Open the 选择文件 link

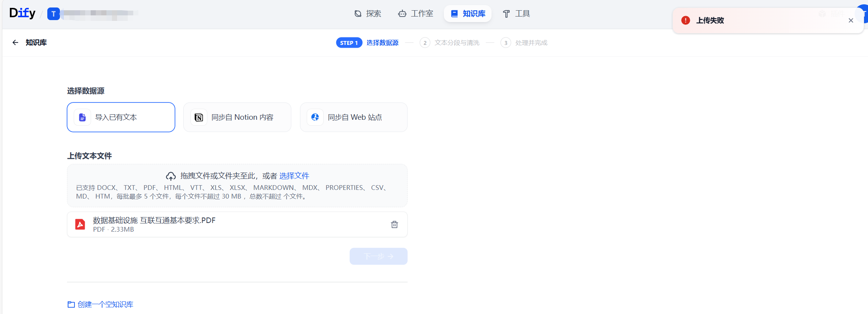294,176
